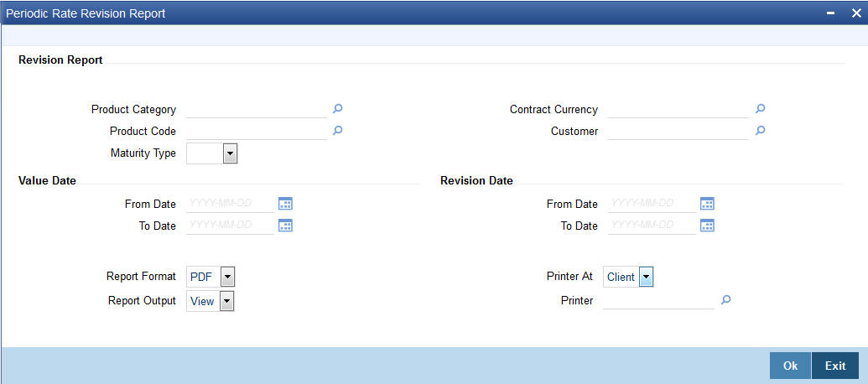Minimize the Periodic Rate Revision Report window
Screen dimensions: 868x384
tap(831, 13)
